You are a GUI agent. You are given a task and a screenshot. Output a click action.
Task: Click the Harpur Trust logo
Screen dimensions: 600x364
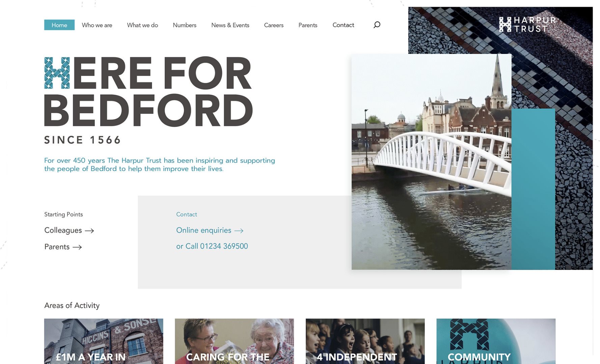pos(527,25)
